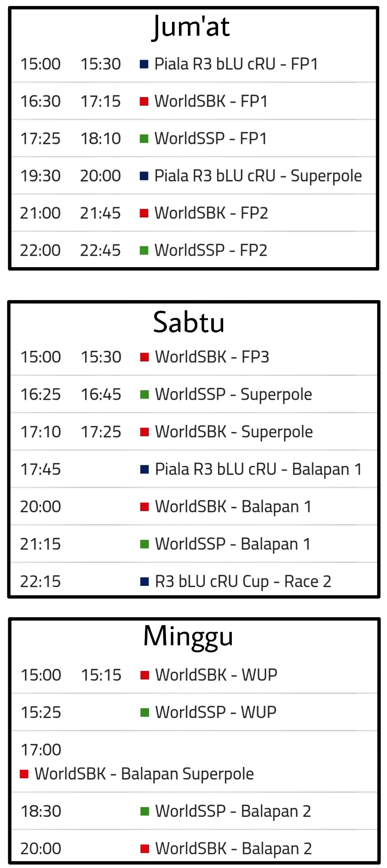The height and width of the screenshot is (868, 387).
Task: Click the 17:00 time under Minggu
Action: pos(41,750)
